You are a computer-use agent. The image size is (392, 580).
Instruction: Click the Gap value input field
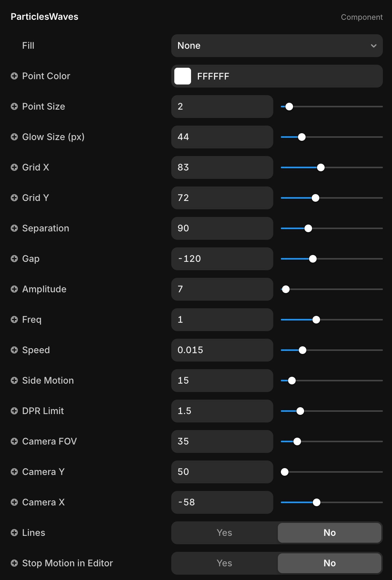(222, 259)
